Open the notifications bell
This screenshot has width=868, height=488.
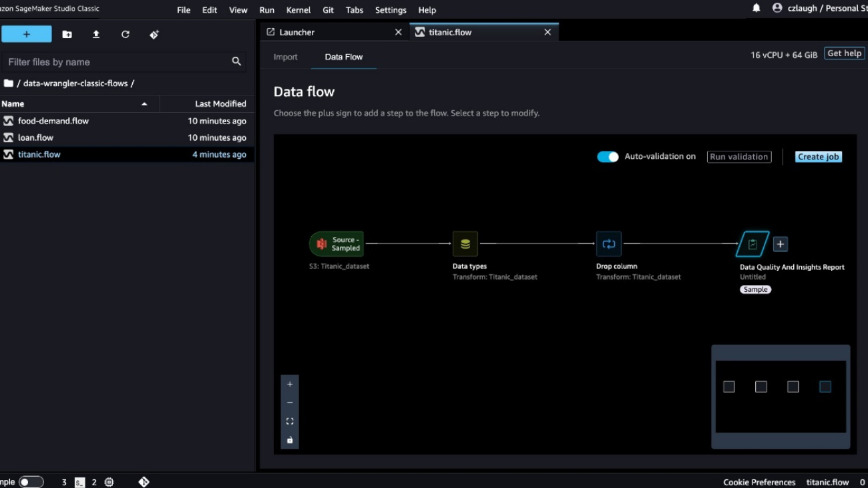click(756, 8)
